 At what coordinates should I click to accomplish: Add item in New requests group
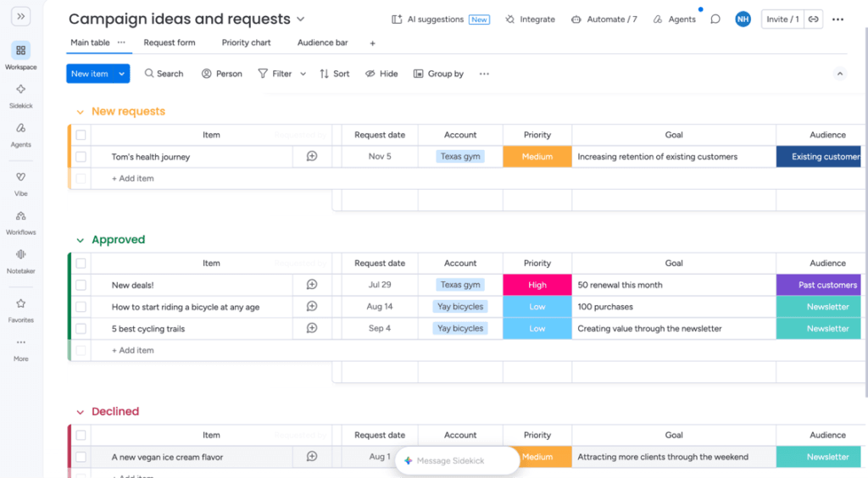pyautogui.click(x=133, y=179)
